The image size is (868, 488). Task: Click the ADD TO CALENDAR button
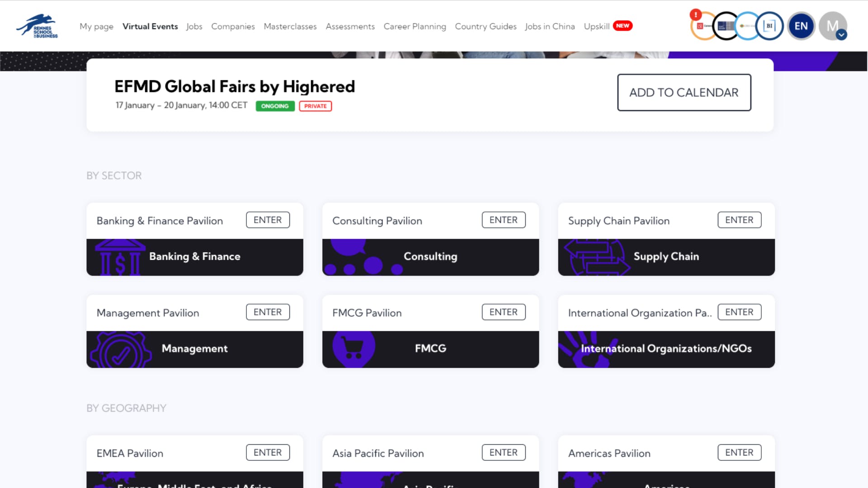click(x=684, y=93)
